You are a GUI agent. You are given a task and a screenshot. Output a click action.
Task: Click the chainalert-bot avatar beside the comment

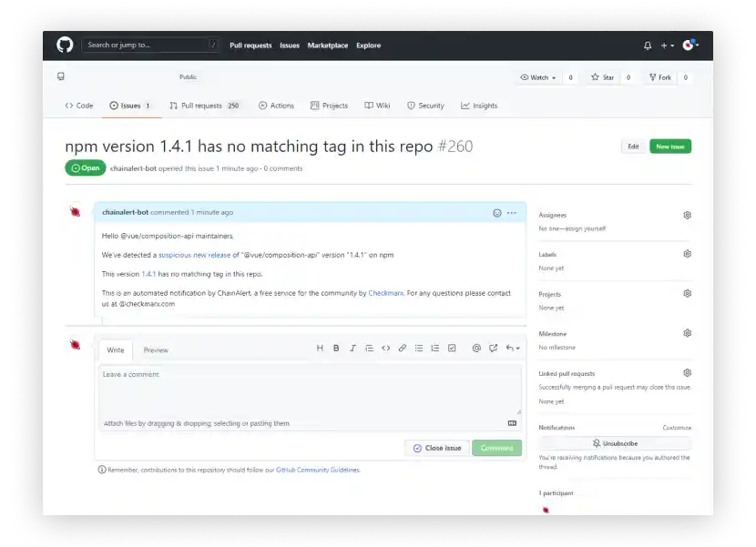click(x=75, y=211)
